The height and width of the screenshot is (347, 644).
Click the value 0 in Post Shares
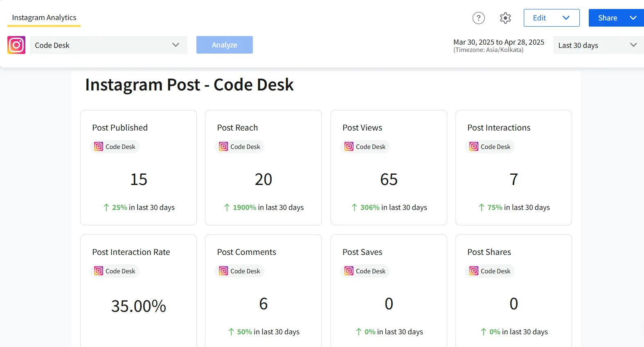pyautogui.click(x=514, y=304)
